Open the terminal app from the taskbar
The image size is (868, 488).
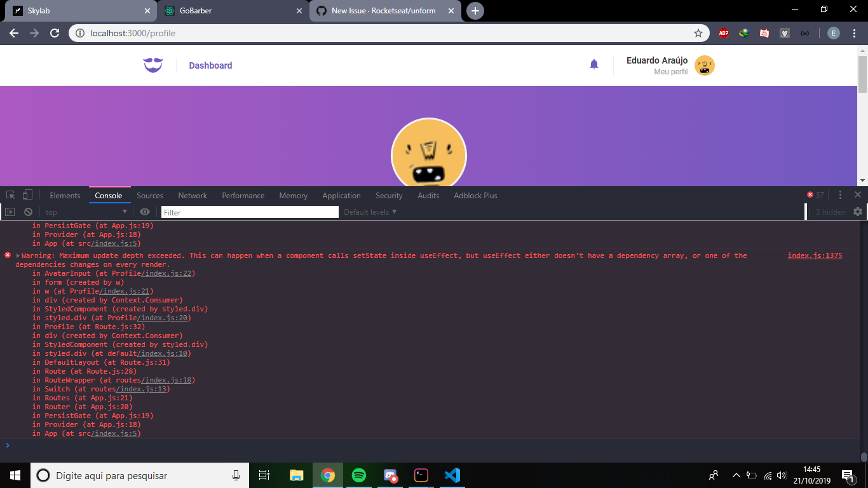pyautogui.click(x=421, y=475)
